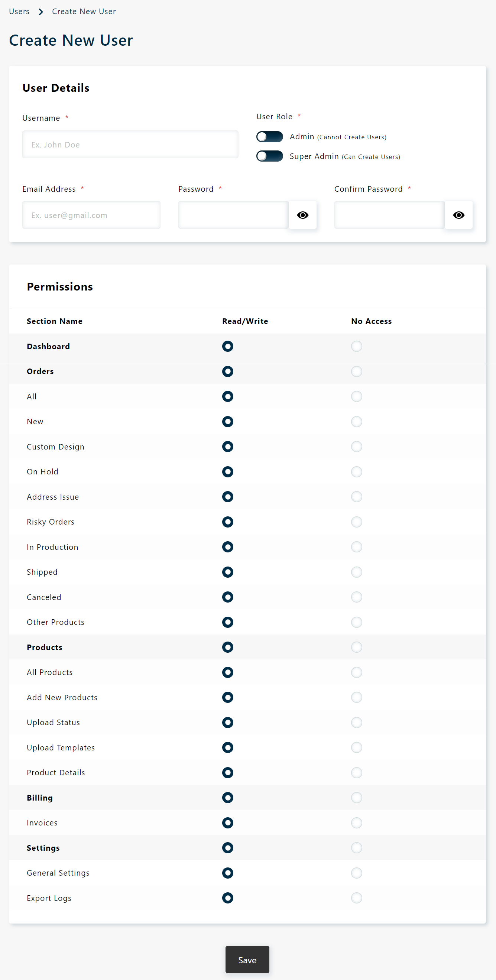Click the breadcrumb chevron arrow
Image resolution: width=496 pixels, height=980 pixels.
coord(41,12)
